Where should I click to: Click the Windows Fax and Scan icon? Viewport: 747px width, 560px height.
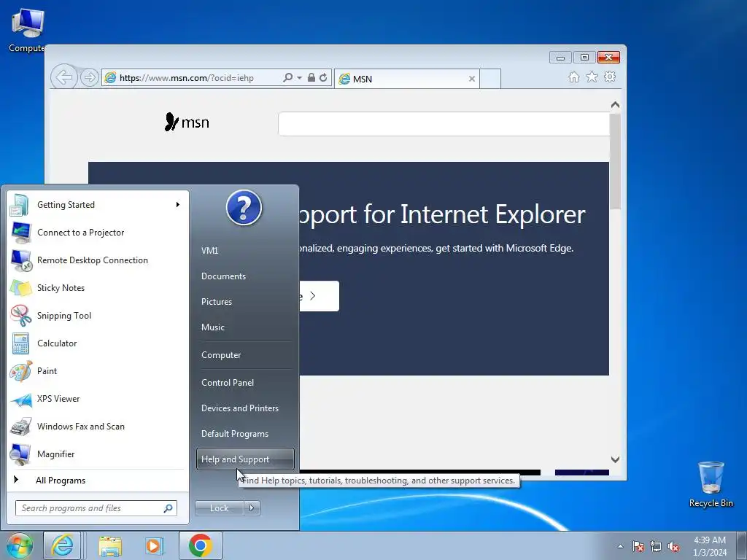21,427
